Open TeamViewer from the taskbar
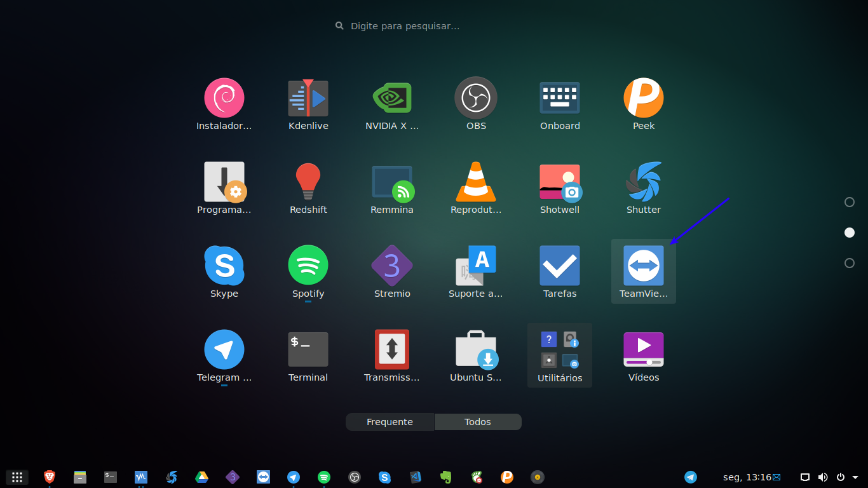This screenshot has width=868, height=488. pyautogui.click(x=263, y=477)
